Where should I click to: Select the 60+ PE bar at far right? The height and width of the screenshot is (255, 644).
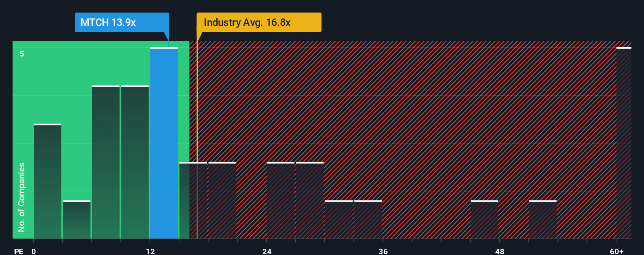(x=624, y=143)
